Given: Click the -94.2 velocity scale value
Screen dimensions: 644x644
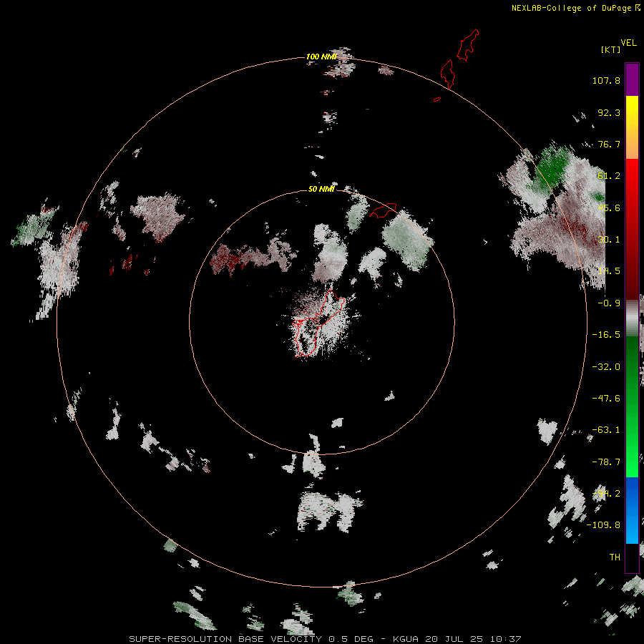Looking at the screenshot, I should [606, 494].
